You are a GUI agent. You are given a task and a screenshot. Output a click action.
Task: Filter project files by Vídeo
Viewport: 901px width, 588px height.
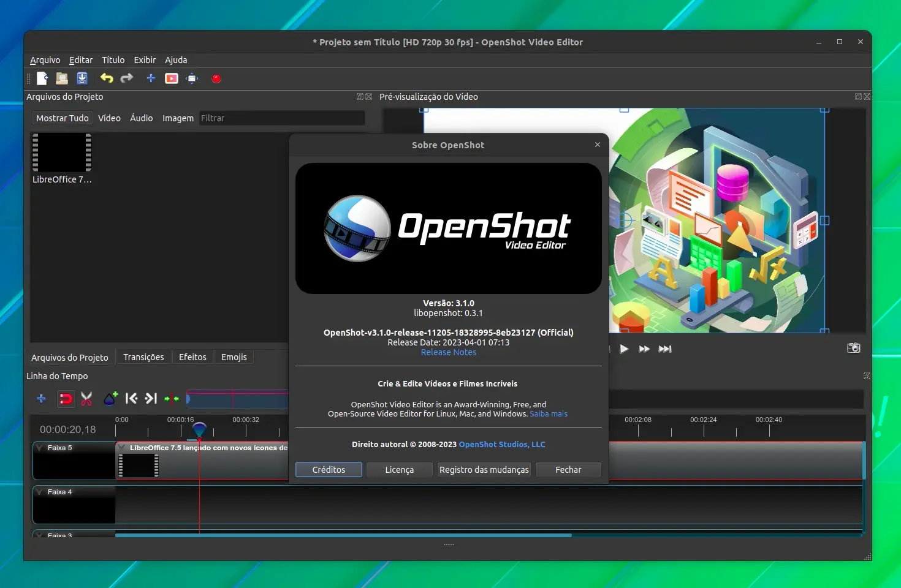click(x=110, y=118)
